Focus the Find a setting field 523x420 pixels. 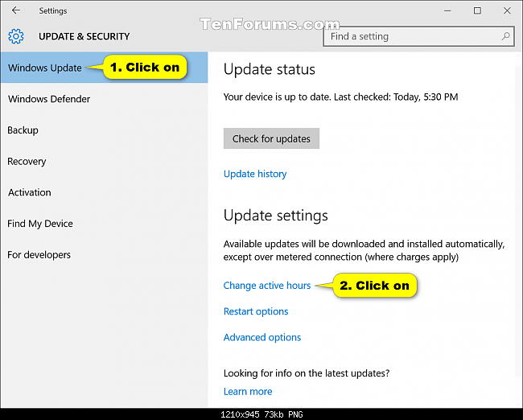(418, 36)
